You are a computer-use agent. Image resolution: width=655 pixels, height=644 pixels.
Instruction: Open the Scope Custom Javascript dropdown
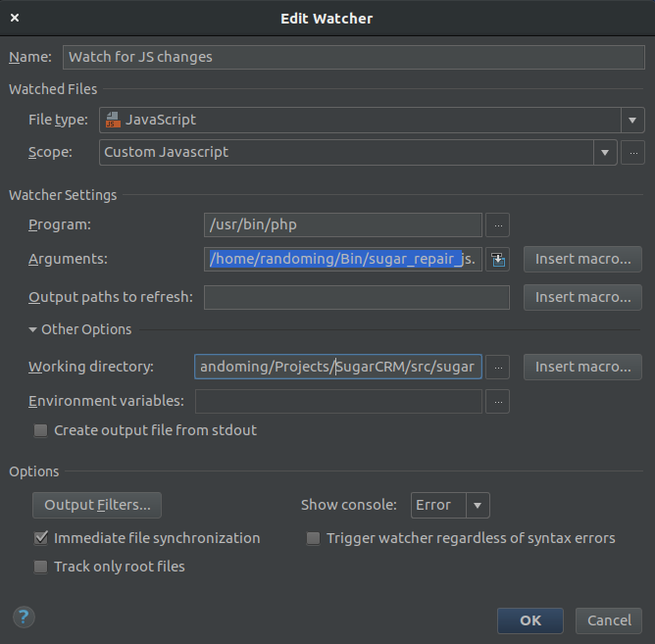click(x=605, y=153)
